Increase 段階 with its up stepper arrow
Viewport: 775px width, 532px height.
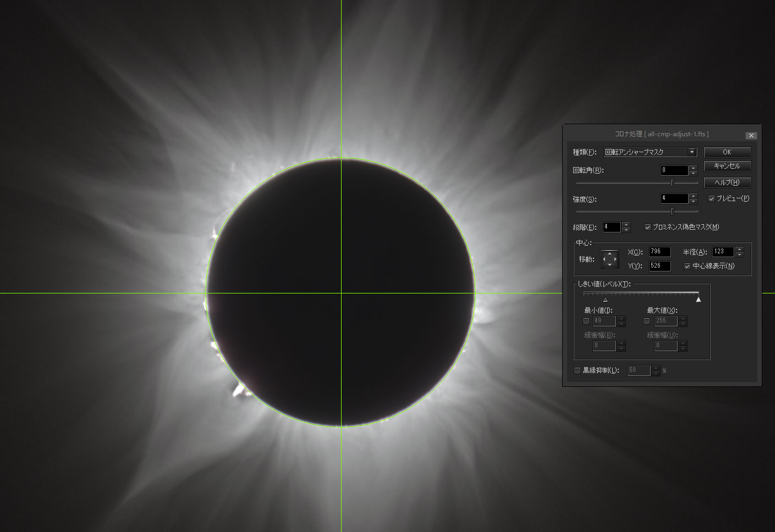pos(626,224)
